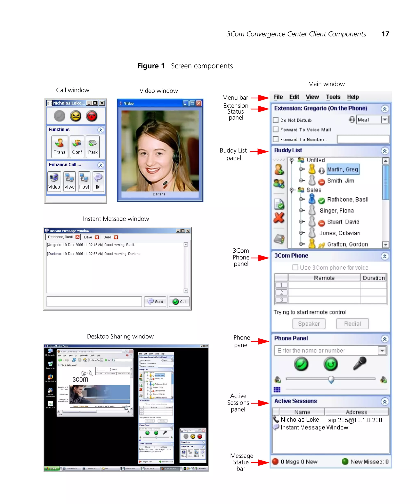Click the Forward To Number text field
420x504 pixels.
pyautogui.click(x=363, y=139)
